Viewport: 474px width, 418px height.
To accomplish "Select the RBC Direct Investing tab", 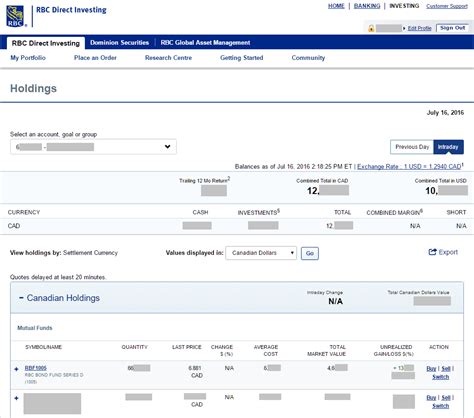I will coord(46,43).
